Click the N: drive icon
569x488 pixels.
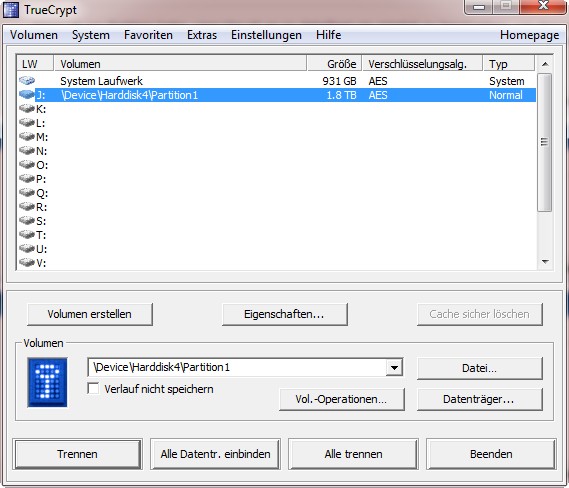(x=27, y=151)
